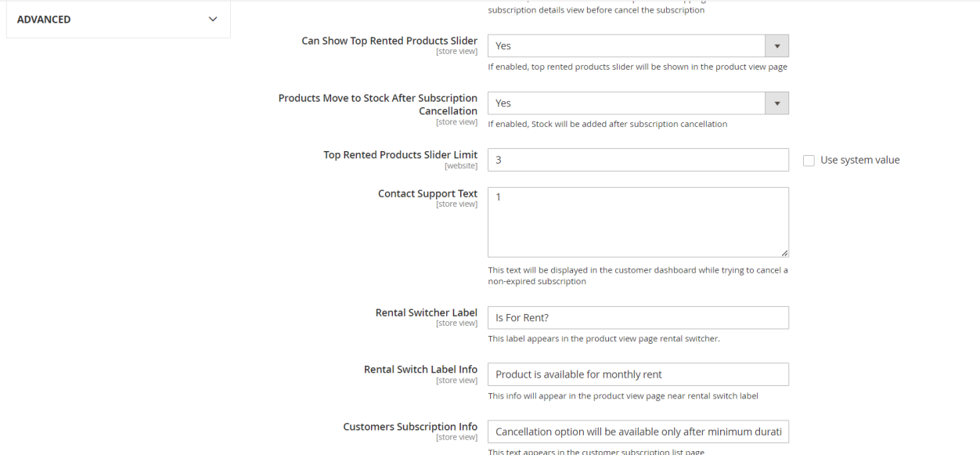Click the 'Customers Subscription Info' label
This screenshot has height=455, width=980.
click(410, 427)
